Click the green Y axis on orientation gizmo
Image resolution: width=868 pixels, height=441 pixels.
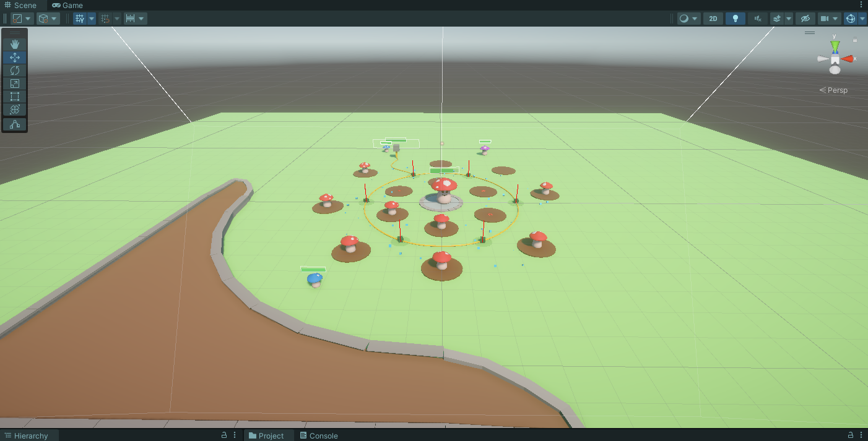(x=834, y=45)
